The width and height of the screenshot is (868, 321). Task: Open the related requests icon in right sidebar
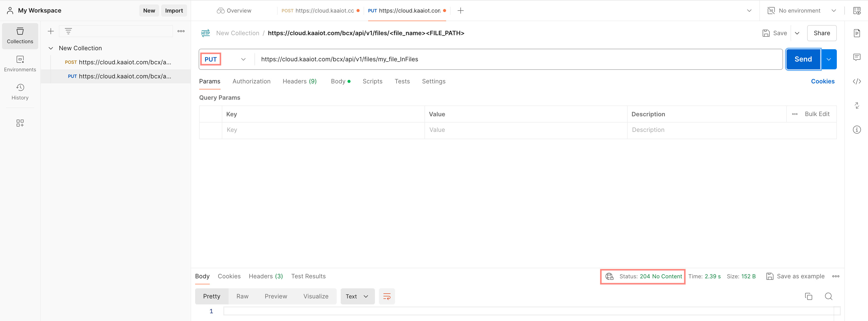[856, 105]
